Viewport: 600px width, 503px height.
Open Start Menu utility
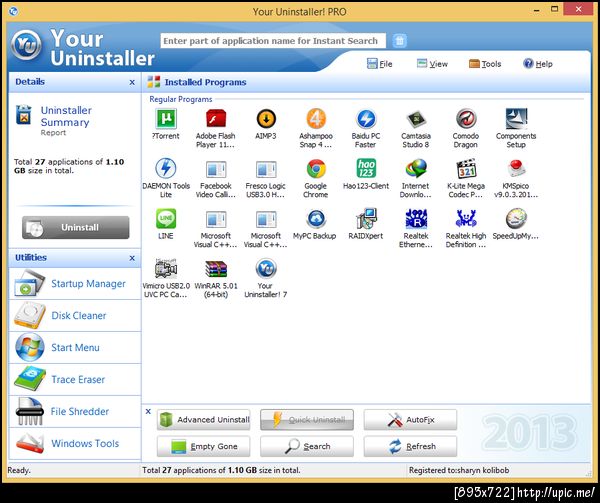click(x=75, y=347)
